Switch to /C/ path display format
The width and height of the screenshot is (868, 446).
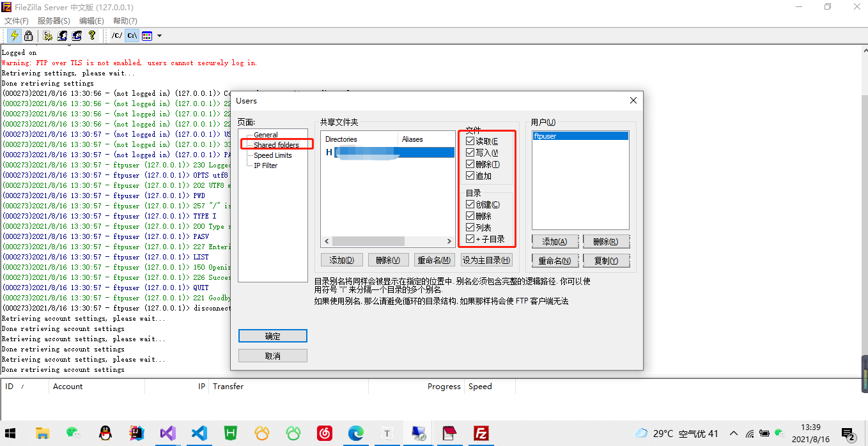pyautogui.click(x=117, y=36)
